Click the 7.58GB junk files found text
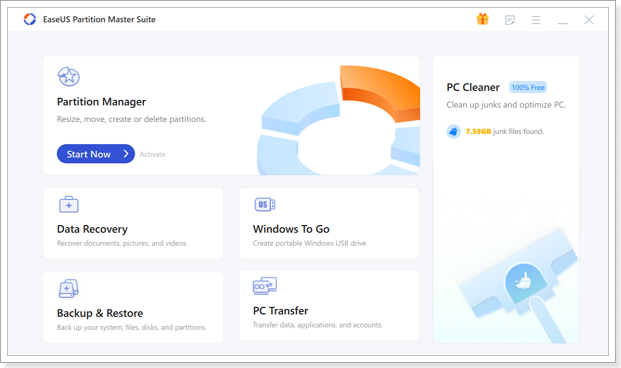 tap(505, 132)
